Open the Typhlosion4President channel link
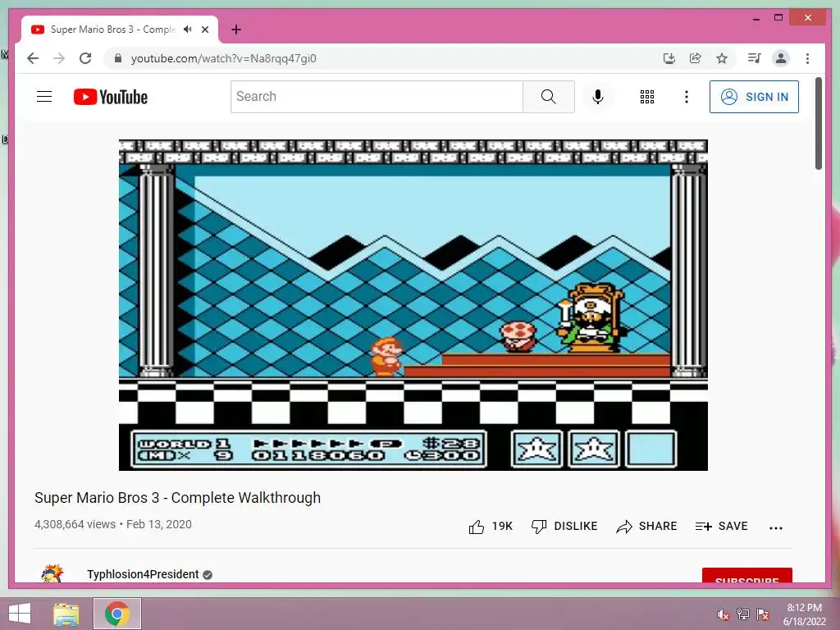The height and width of the screenshot is (630, 840). tap(143, 574)
